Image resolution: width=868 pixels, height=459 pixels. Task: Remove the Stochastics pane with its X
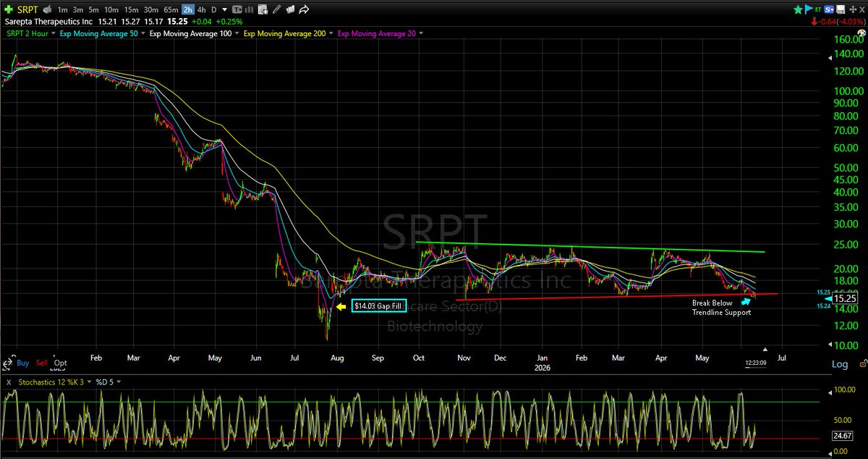9,382
